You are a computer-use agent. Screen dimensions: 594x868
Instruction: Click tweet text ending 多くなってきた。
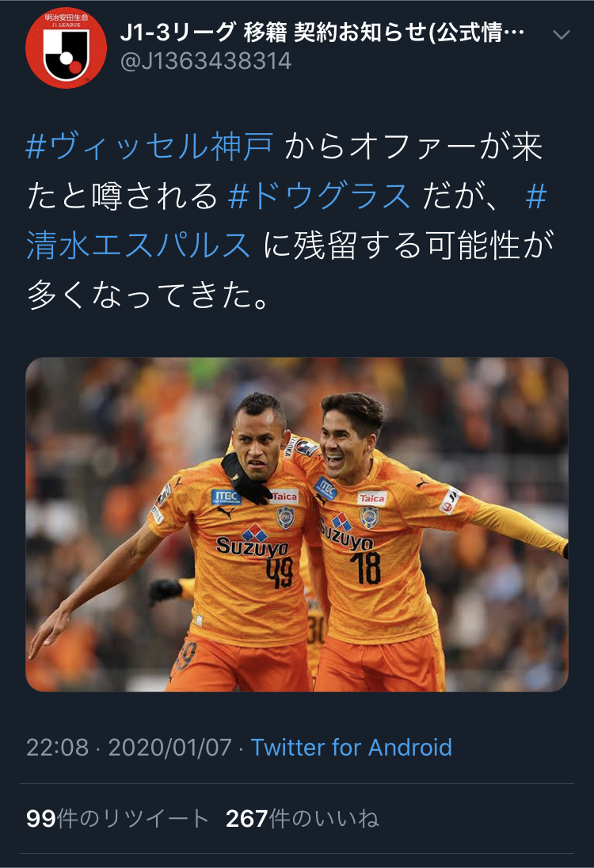tap(148, 295)
